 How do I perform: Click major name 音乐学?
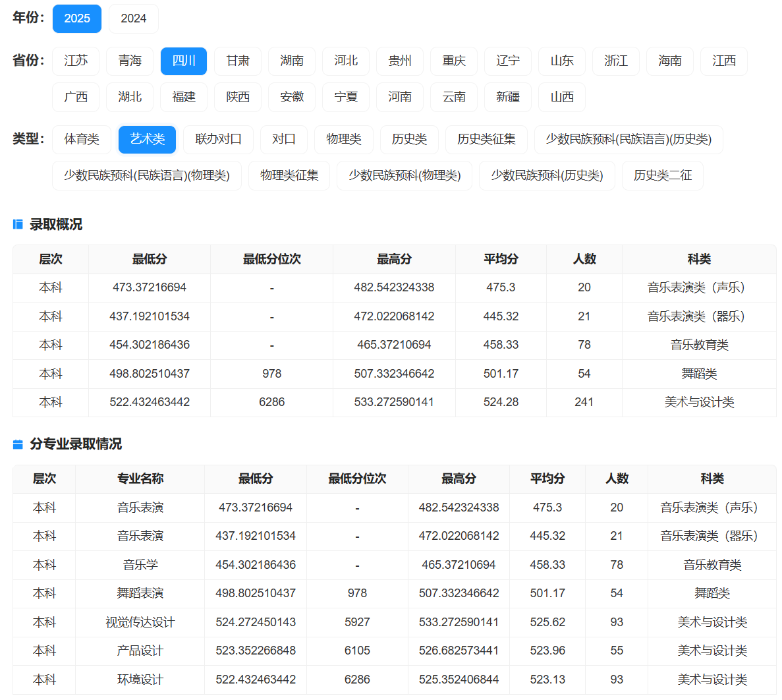tap(140, 565)
